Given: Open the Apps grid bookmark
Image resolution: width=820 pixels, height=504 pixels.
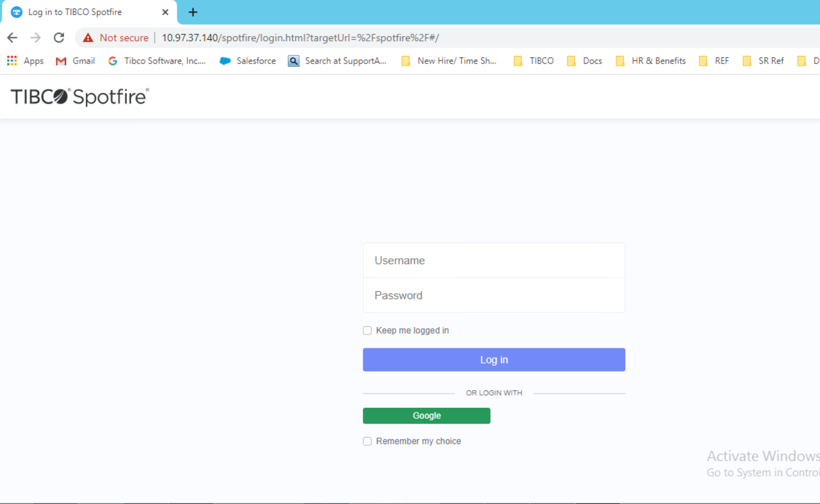Looking at the screenshot, I should coord(25,61).
